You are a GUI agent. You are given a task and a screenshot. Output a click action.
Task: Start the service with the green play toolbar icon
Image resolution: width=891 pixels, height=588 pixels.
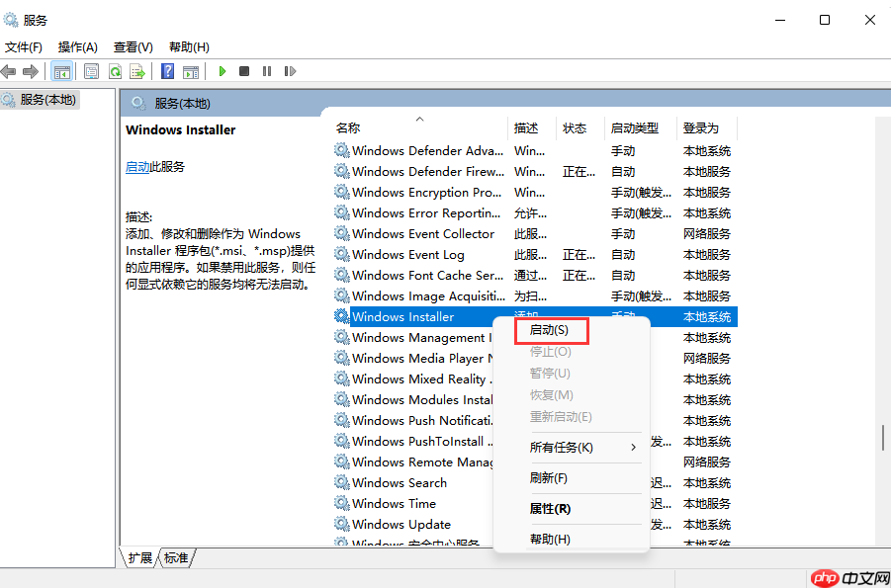pyautogui.click(x=223, y=70)
